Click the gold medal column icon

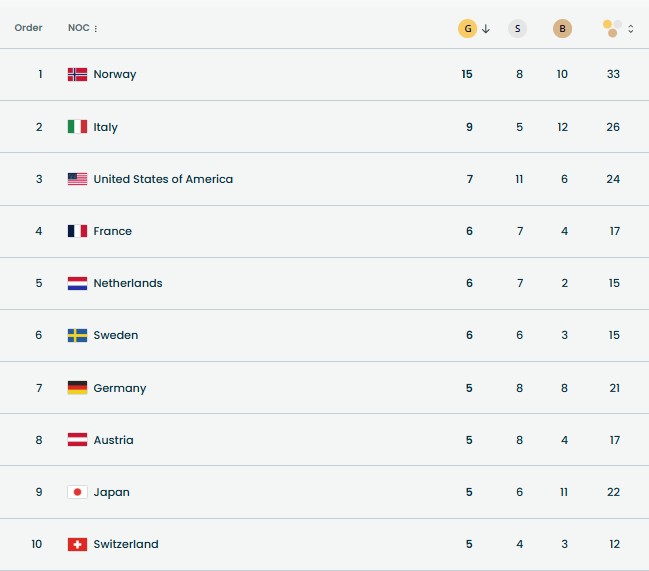tap(467, 29)
